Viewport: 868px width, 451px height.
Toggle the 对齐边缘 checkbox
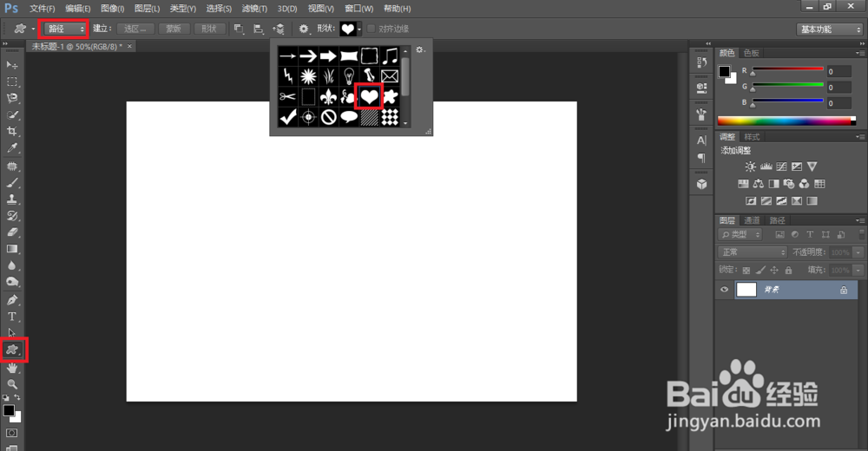coord(372,29)
